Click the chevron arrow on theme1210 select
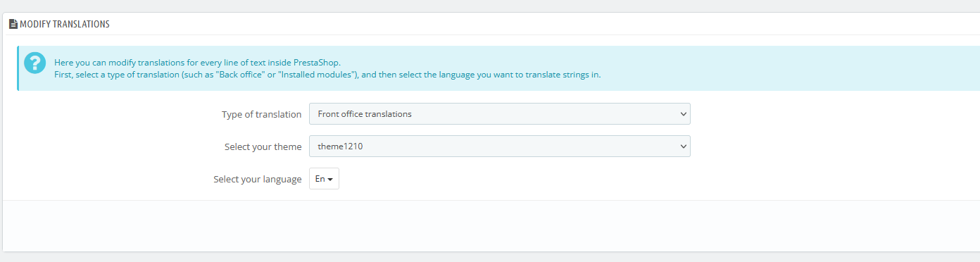Image resolution: width=980 pixels, height=262 pixels. 682,146
